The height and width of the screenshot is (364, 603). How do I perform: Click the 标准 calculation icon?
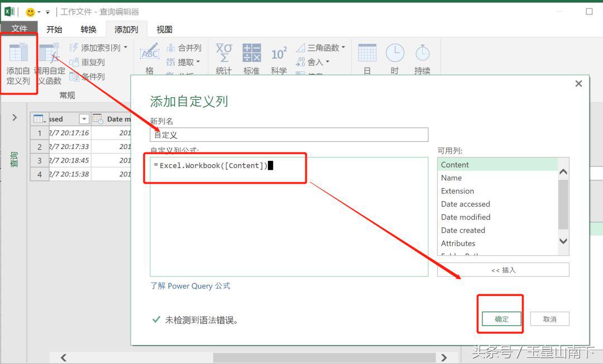tap(251, 56)
